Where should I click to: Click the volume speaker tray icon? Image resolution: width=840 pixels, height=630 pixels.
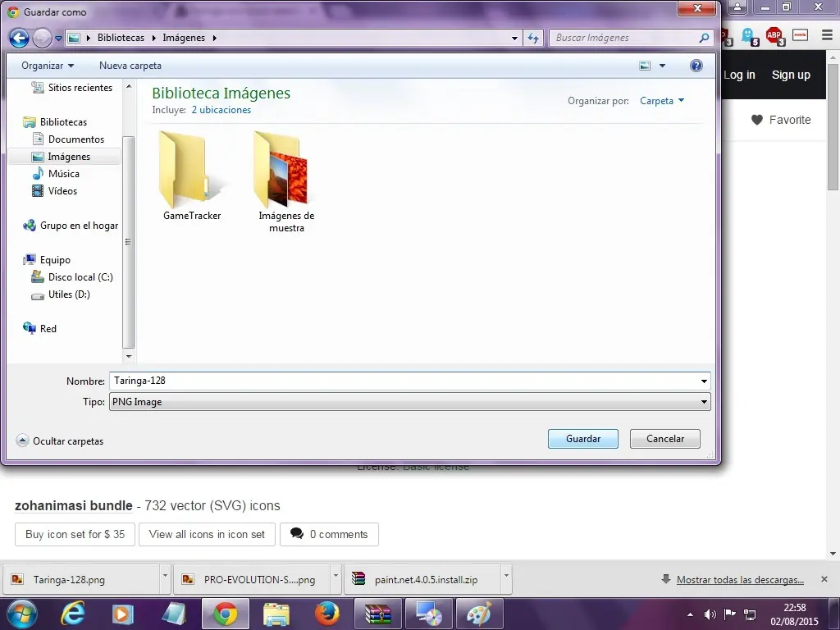coord(710,614)
